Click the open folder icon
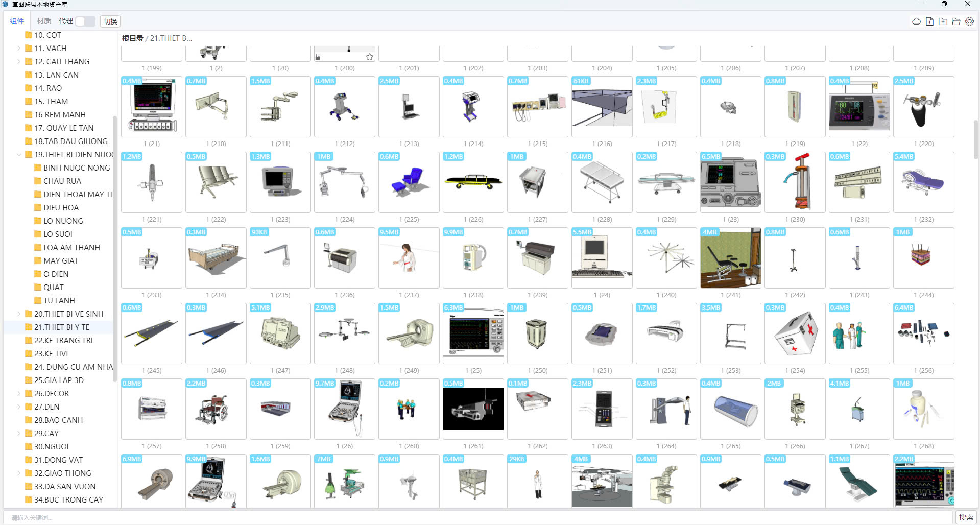The width and height of the screenshot is (980, 525). click(956, 21)
